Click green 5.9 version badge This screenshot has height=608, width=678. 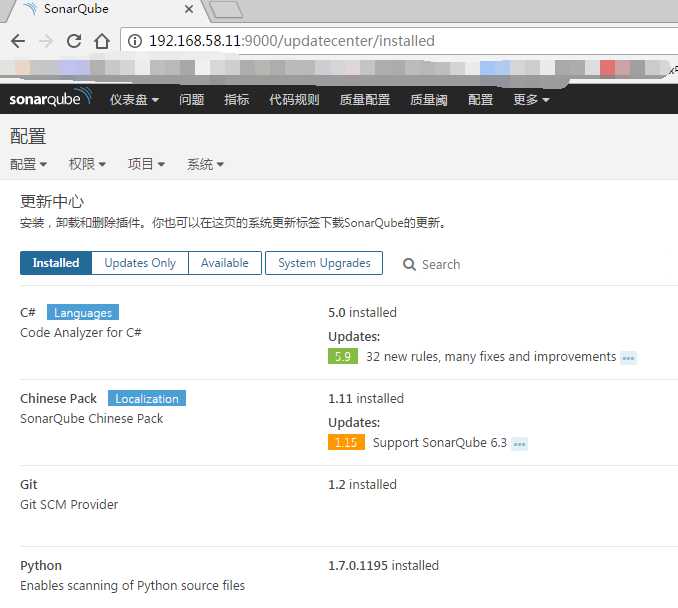coord(343,357)
